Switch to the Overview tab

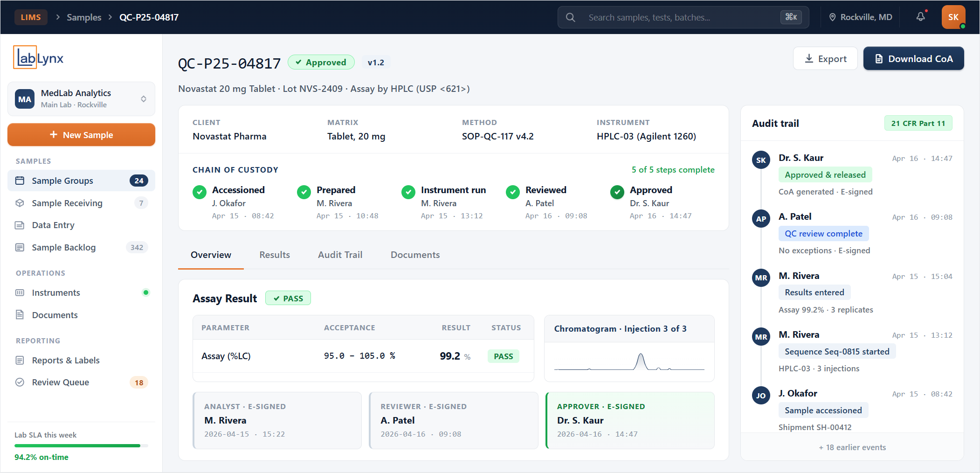[x=211, y=255]
